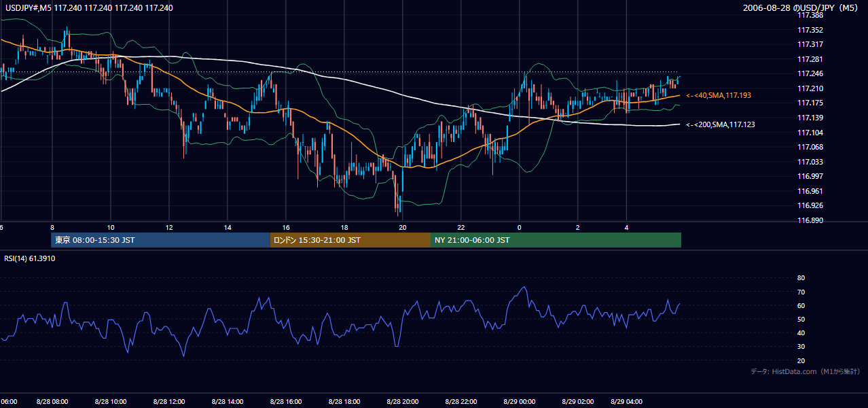
Task: Click RSI scale level 30
Action: click(801, 347)
